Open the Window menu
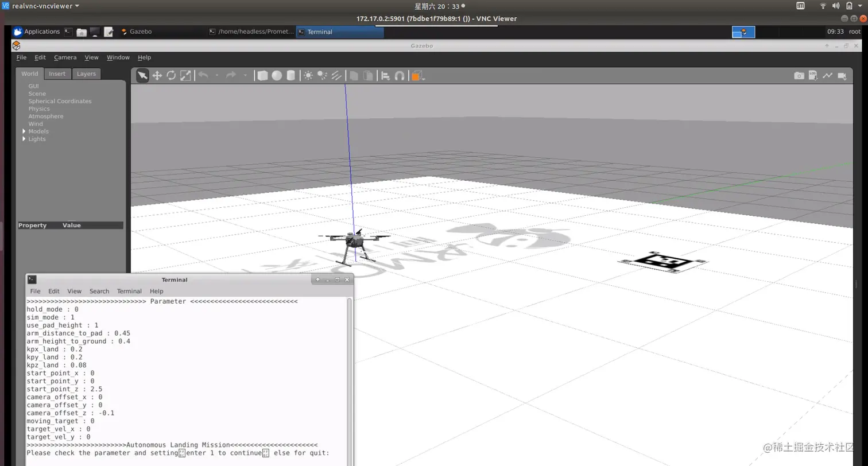Image resolution: width=868 pixels, height=466 pixels. coord(118,57)
